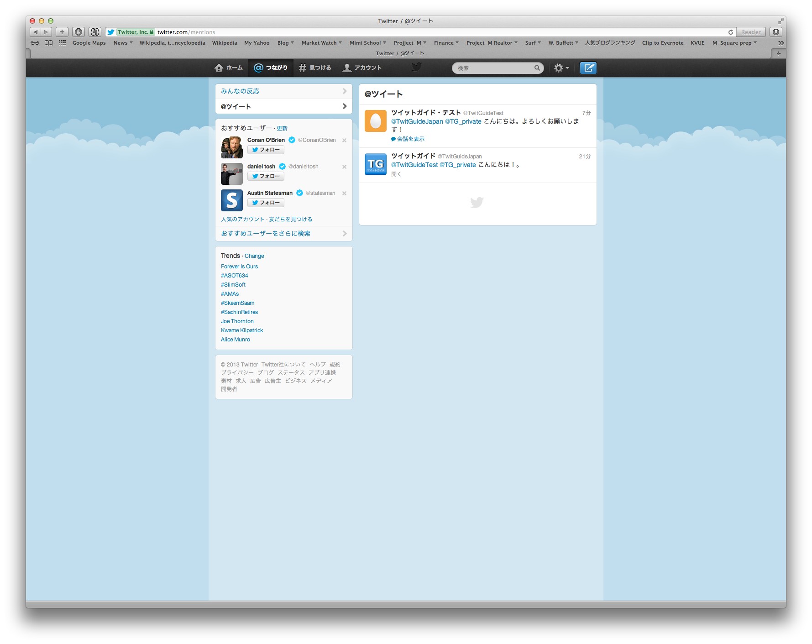Click the Safari address bar URL

click(186, 32)
